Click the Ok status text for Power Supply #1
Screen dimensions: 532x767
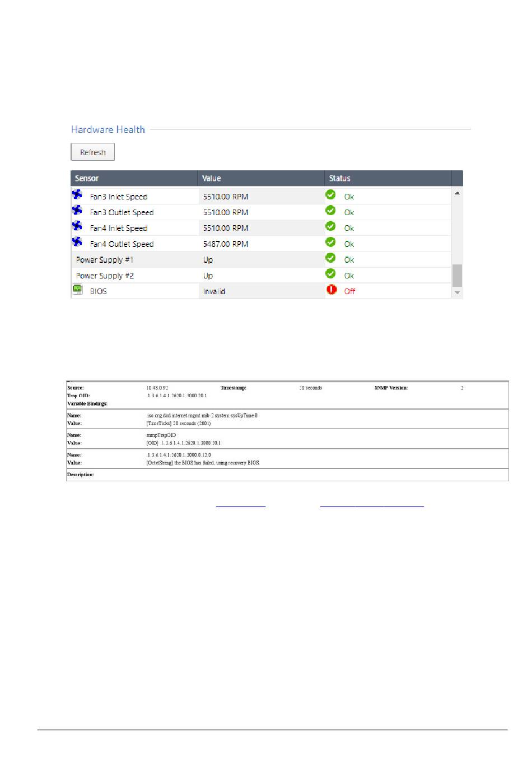click(349, 260)
